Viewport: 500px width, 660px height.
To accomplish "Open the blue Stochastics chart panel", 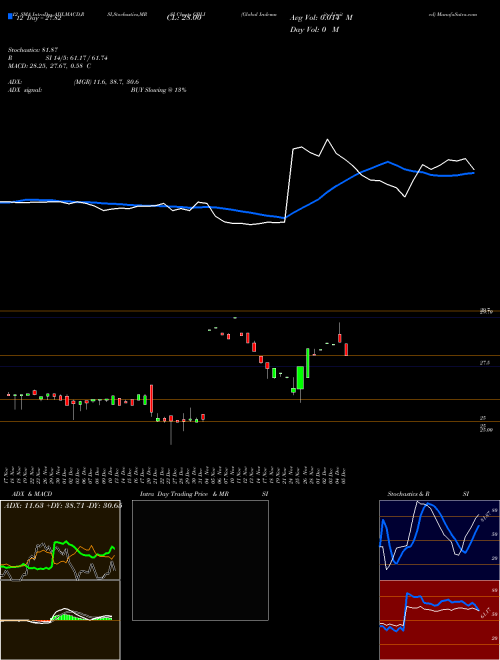I will pos(439,540).
